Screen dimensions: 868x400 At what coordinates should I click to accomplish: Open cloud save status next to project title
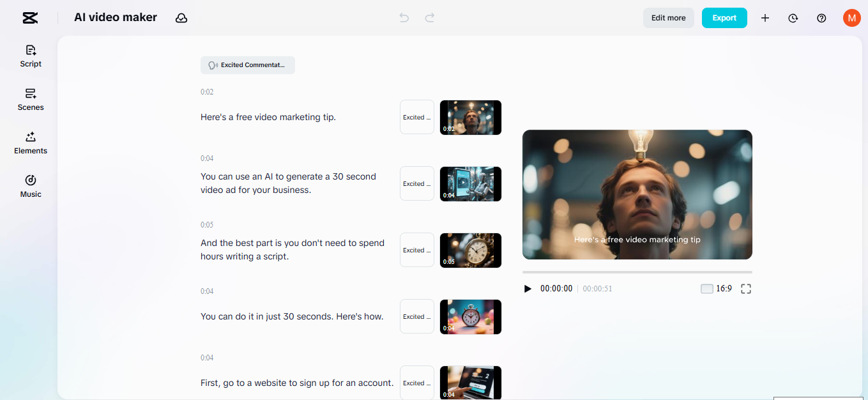point(181,18)
